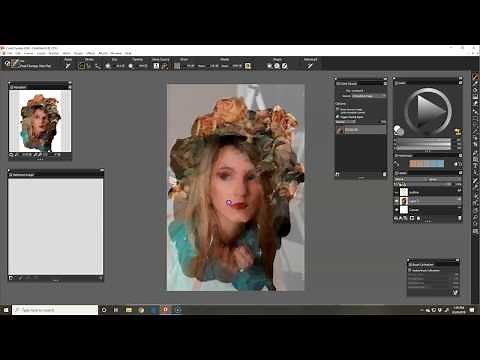Open the taskbar clock and date
The image size is (480, 360).
(x=459, y=310)
